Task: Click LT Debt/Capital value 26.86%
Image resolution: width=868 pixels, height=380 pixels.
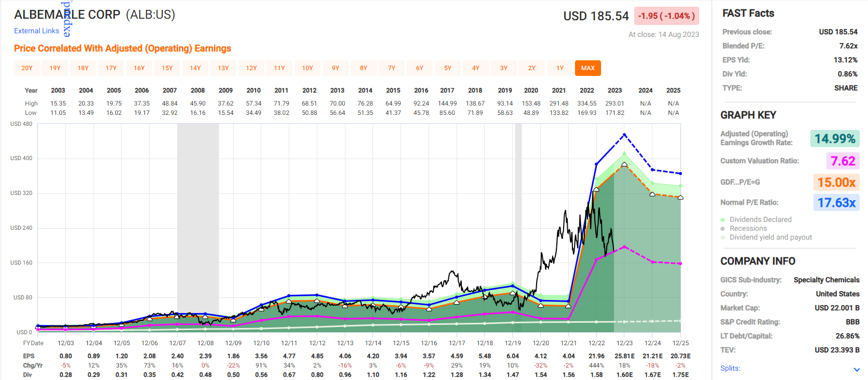Action: (x=848, y=336)
